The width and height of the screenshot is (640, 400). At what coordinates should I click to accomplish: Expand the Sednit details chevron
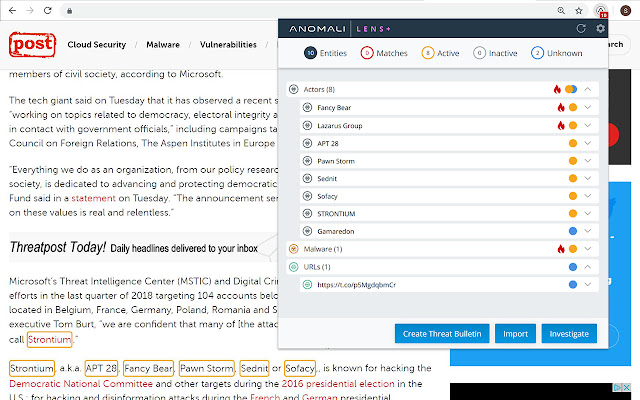(x=588, y=178)
